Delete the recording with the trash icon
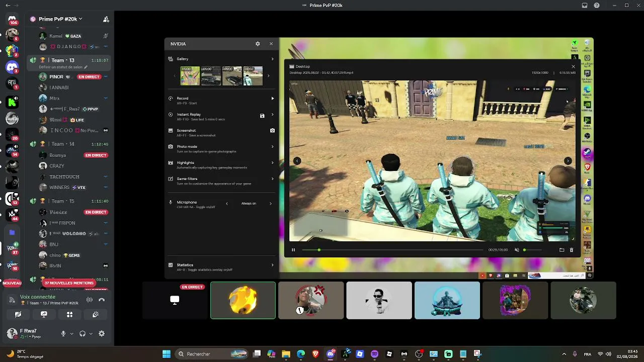Viewport: 644px width, 362px height. [571, 250]
